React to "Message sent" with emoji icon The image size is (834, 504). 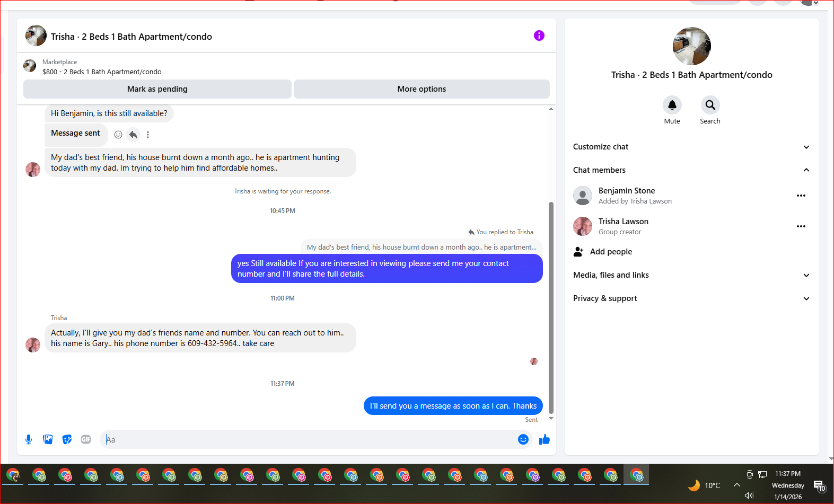(118, 135)
